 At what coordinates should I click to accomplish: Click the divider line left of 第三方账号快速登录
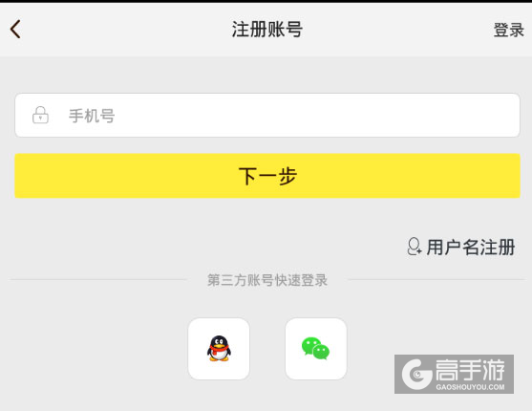pyautogui.click(x=98, y=279)
